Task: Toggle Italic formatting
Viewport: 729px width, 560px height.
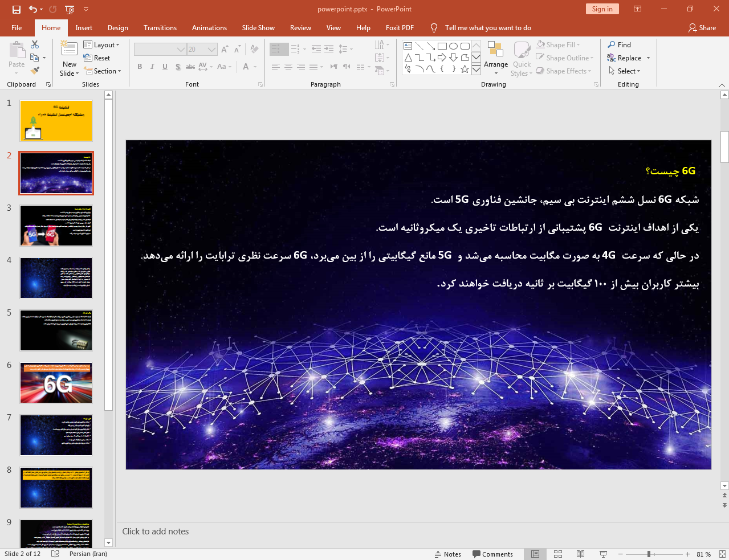Action: [x=152, y=67]
